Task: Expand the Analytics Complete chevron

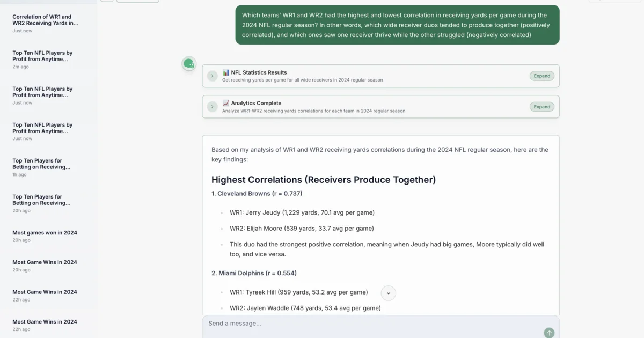Action: (x=213, y=106)
